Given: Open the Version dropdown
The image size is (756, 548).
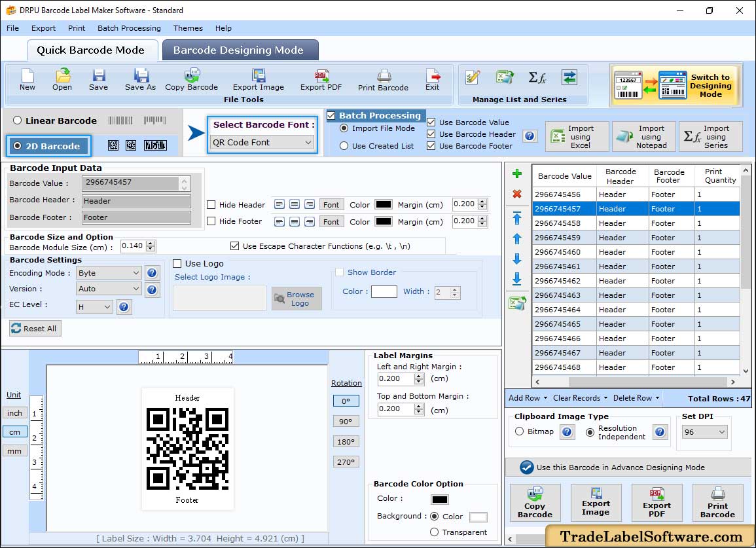Looking at the screenshot, I should point(109,289).
